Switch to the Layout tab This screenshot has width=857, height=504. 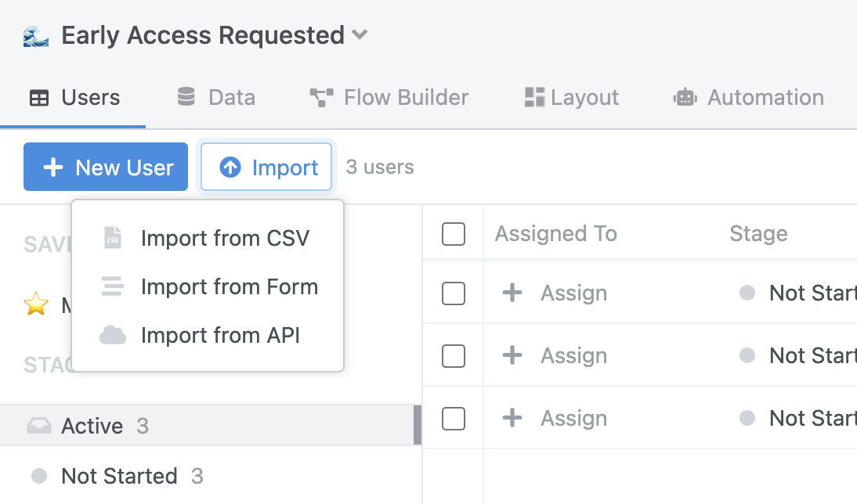(x=571, y=98)
